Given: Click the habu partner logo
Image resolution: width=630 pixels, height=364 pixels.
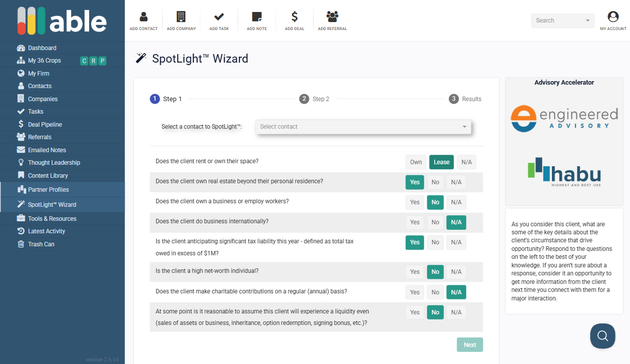Looking at the screenshot, I should 564,172.
